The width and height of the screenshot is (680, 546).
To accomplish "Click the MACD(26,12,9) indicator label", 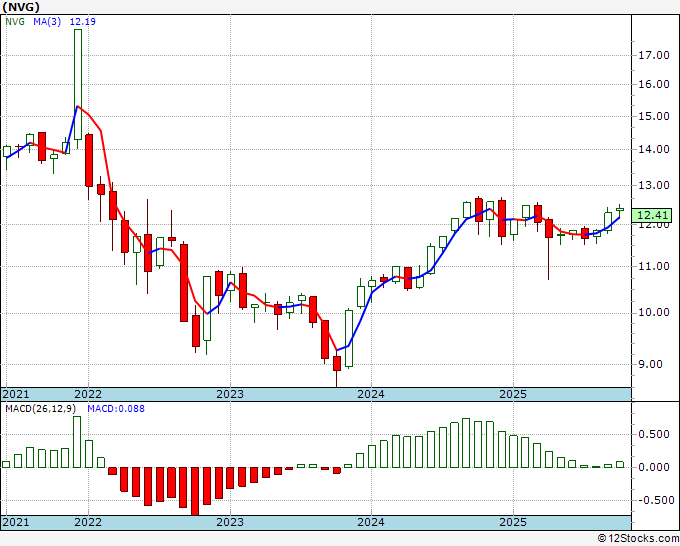I will (41, 409).
